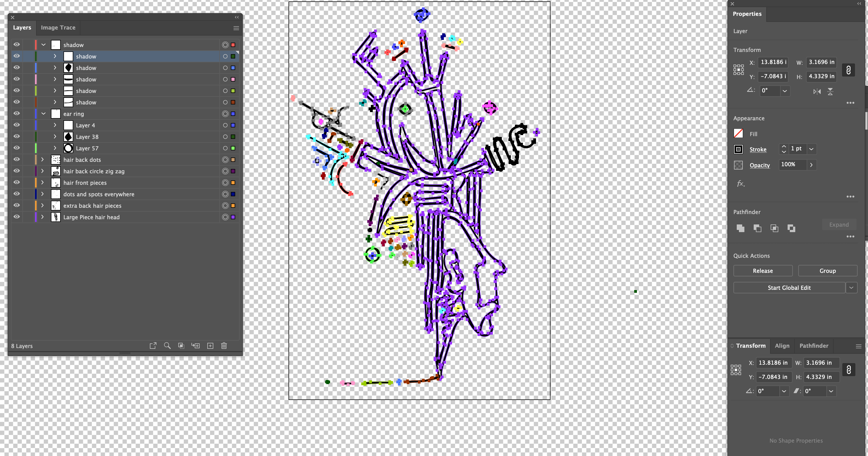The height and width of the screenshot is (456, 868).
Task: Click the Locate Object magnifier in Layers panel
Action: pyautogui.click(x=167, y=346)
